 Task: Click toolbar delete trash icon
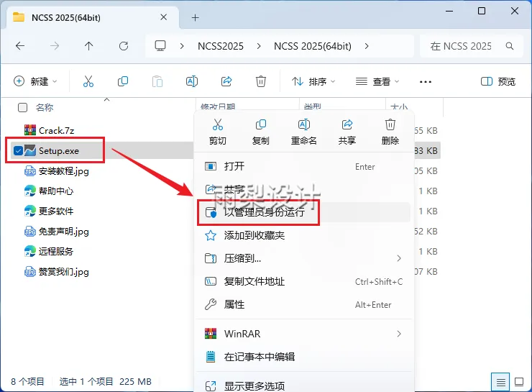point(261,81)
